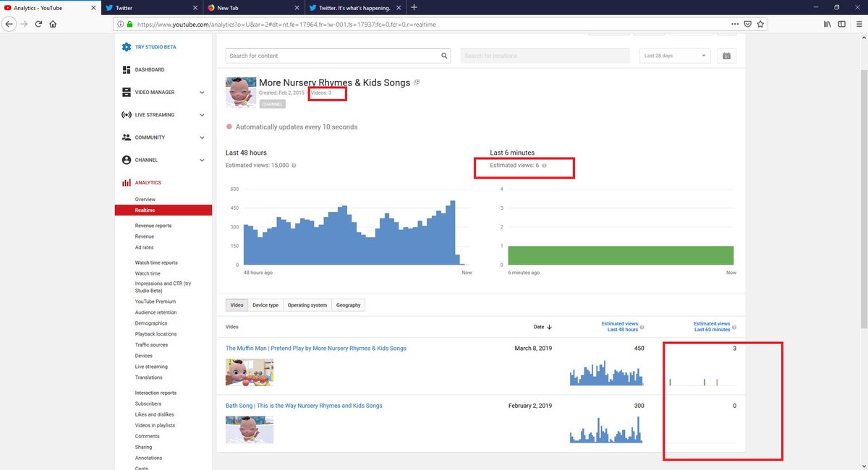Click the channel avatar thumbnail

(240, 93)
